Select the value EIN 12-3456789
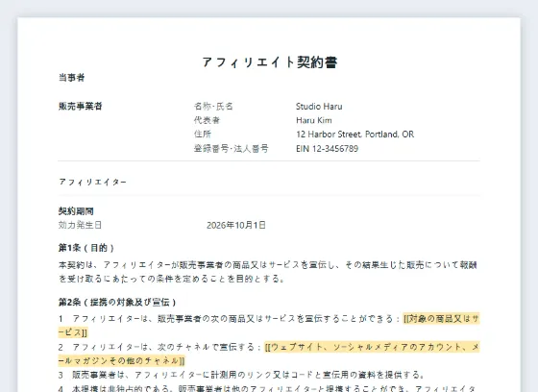This screenshot has height=392, width=538. coord(327,149)
